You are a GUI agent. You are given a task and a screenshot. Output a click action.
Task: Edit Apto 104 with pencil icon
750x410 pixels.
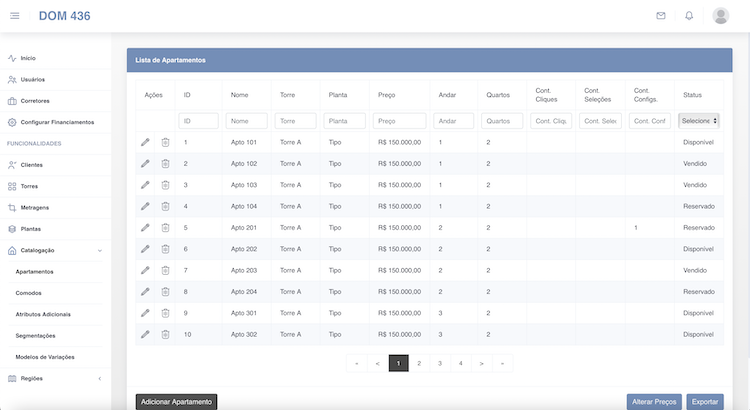(145, 206)
